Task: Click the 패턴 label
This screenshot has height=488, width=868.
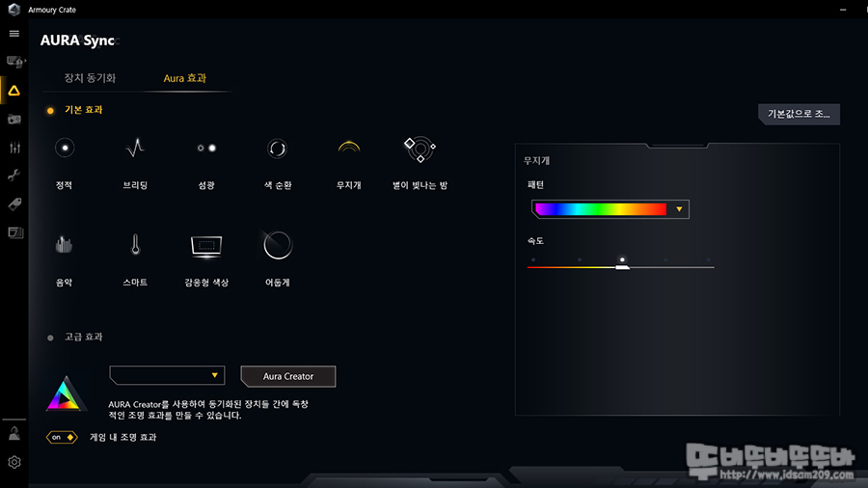Action: coord(535,185)
